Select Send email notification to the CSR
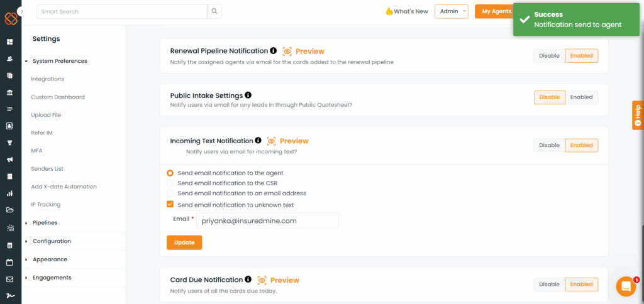This screenshot has width=644, height=304. click(170, 183)
